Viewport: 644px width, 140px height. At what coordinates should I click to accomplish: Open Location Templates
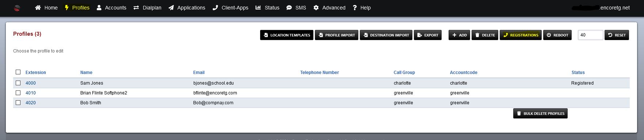[286, 35]
